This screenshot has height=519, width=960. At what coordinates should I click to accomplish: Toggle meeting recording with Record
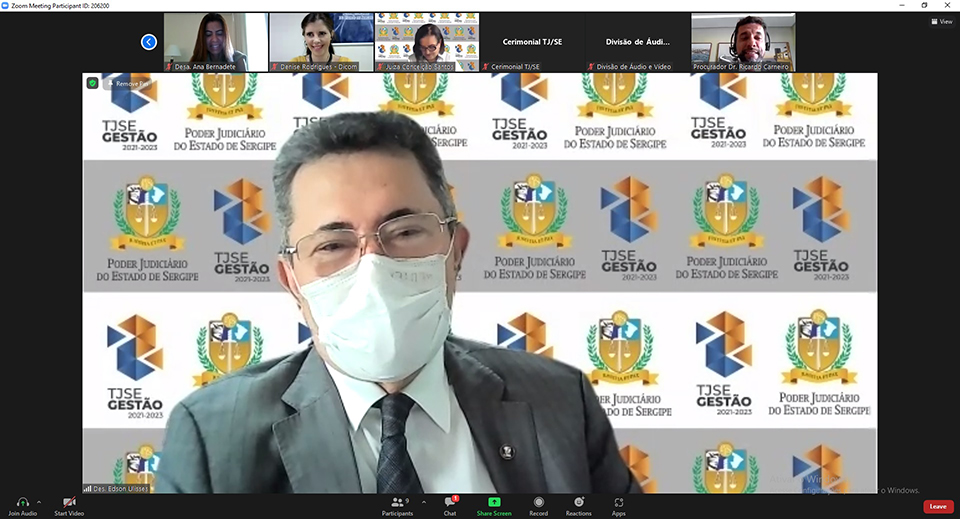point(538,505)
